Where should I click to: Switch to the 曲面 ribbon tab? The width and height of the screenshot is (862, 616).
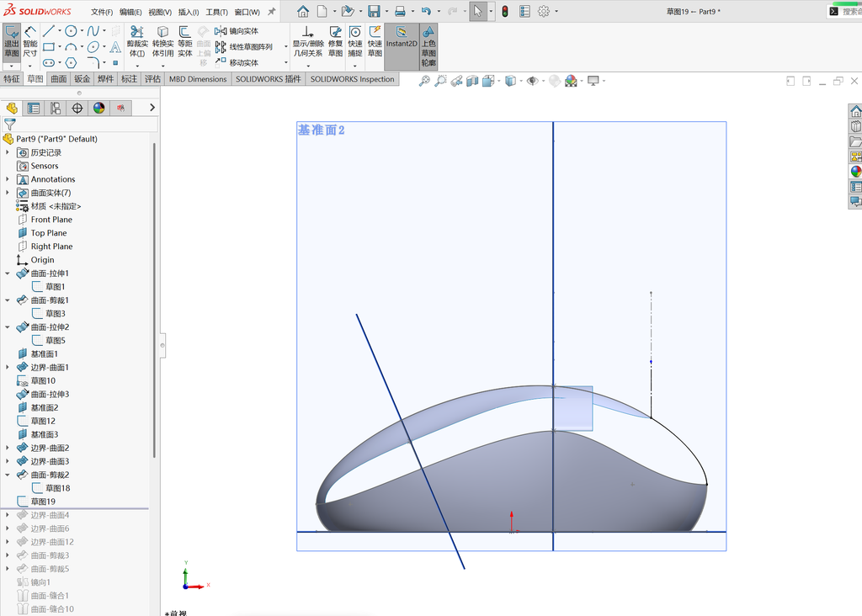click(59, 79)
